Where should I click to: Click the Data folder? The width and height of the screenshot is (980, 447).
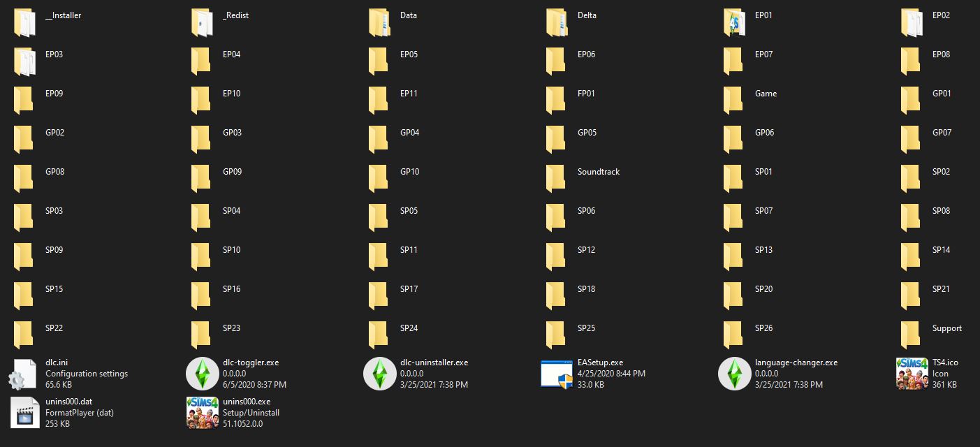[x=379, y=23]
